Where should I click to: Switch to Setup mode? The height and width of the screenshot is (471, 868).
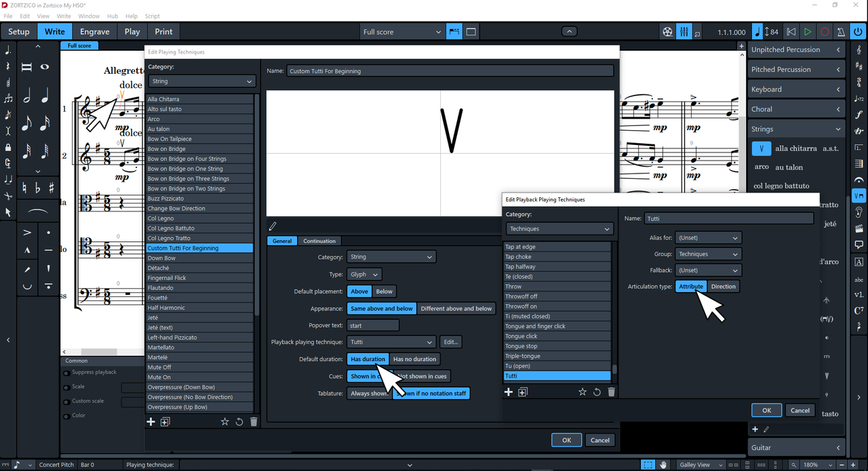pyautogui.click(x=19, y=32)
